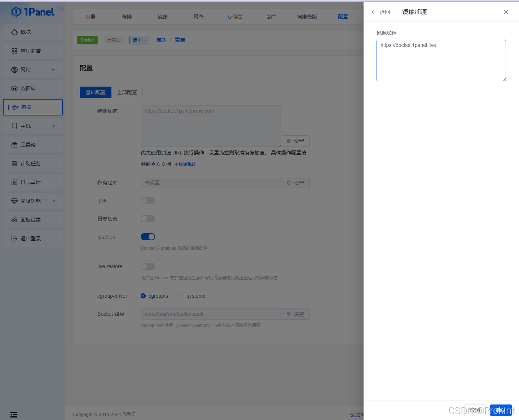Collapse sidebar with bottom hamburger icon
The height and width of the screenshot is (420, 519).
pos(14,415)
